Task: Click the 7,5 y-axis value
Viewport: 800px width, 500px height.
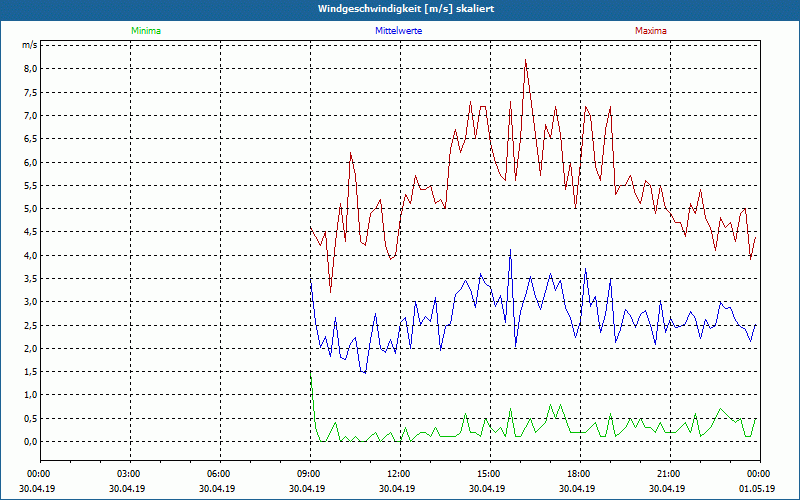Action: [31, 92]
